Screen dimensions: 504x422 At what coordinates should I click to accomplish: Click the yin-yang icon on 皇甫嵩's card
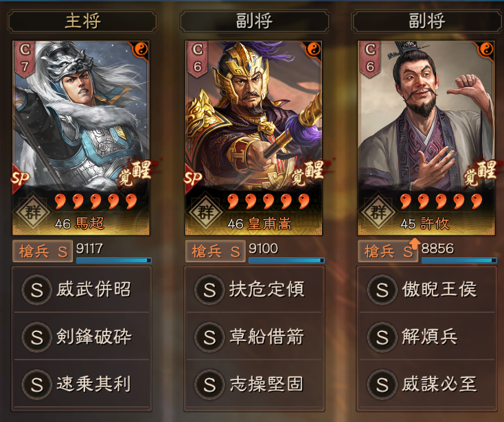pos(313,49)
